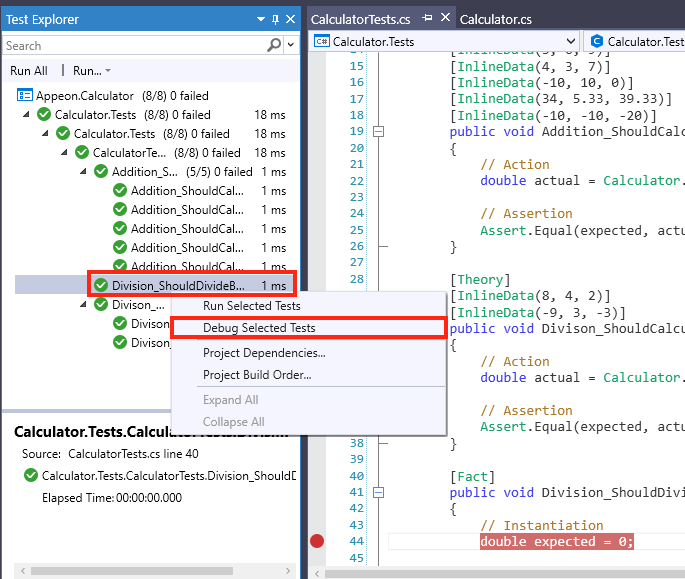685x579 pixels.
Task: Pin the CalculatorTests.cs tab
Action: tap(427, 18)
